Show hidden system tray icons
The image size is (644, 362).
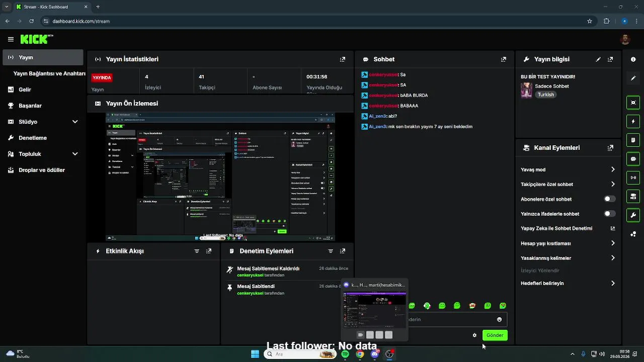[x=572, y=354]
